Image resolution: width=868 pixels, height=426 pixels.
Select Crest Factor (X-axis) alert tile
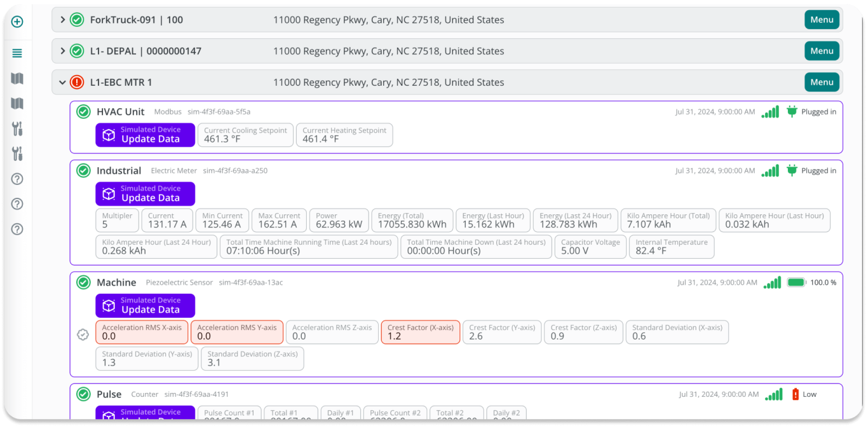click(421, 332)
